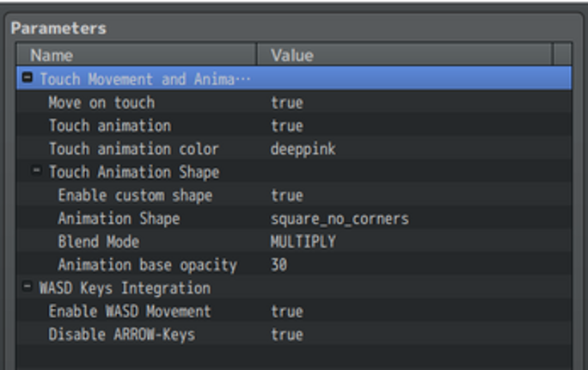This screenshot has height=370, width=588.
Task: Select the Disable ARROW-Keys parameter
Action: click(x=122, y=335)
